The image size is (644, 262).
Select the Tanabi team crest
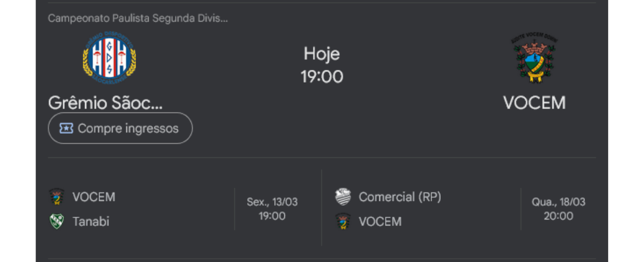[57, 221]
